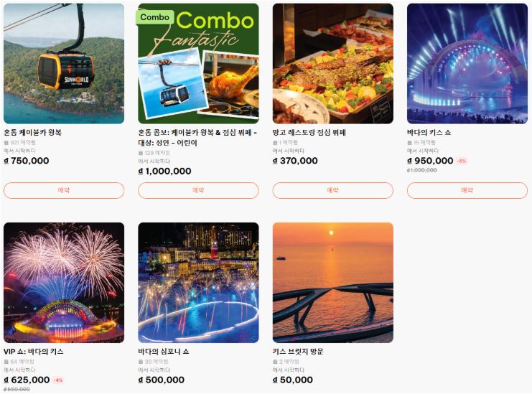This screenshot has width=532, height=394.
Task: Book the 750,000 cable car round trip
Action: tap(64, 190)
